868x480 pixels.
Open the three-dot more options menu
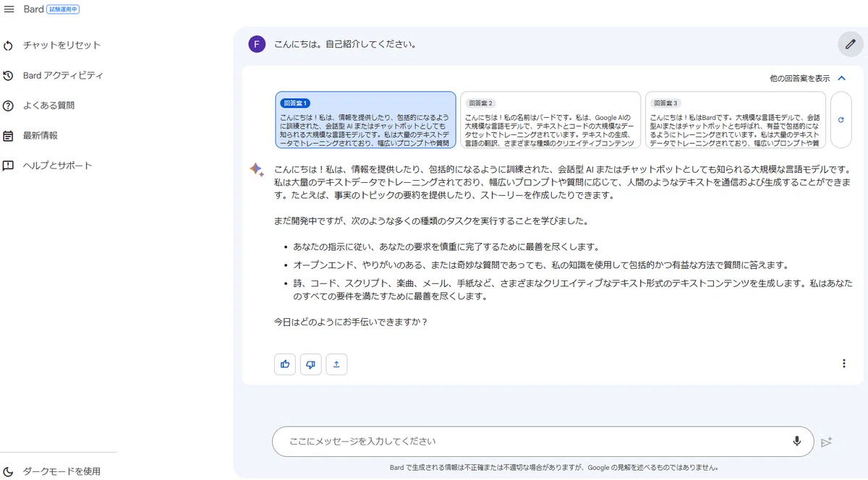(843, 364)
